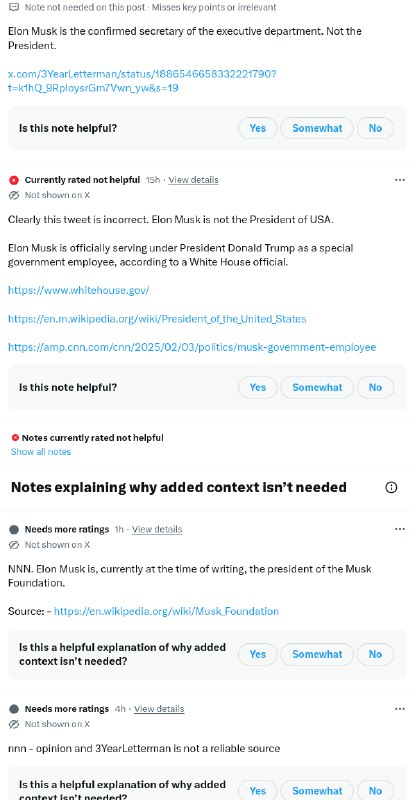Open three-dot menu on the Musk Foundation note

400,529
